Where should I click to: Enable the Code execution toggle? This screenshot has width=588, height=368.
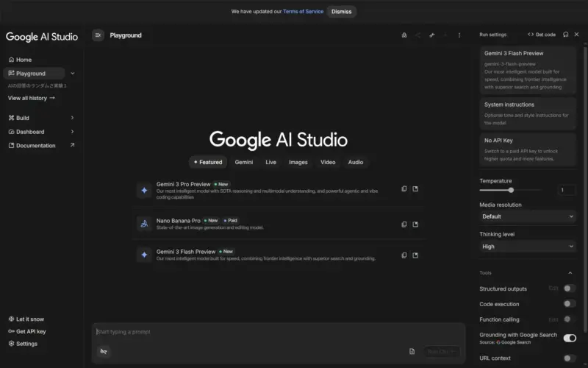[569, 304]
